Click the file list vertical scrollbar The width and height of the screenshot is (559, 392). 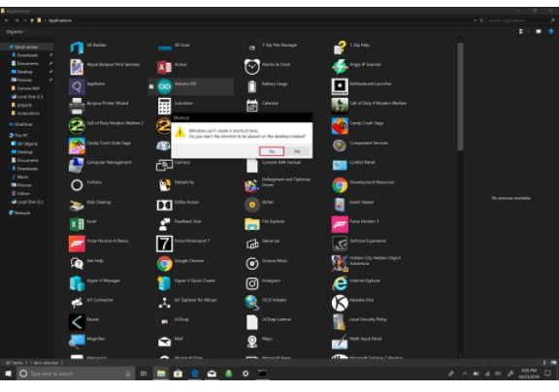pos(460,96)
